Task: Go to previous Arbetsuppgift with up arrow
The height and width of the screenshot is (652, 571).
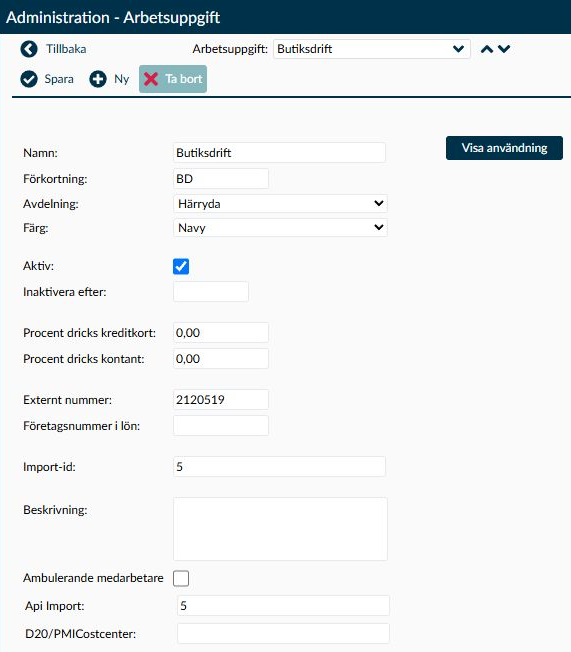Action: pos(487,49)
